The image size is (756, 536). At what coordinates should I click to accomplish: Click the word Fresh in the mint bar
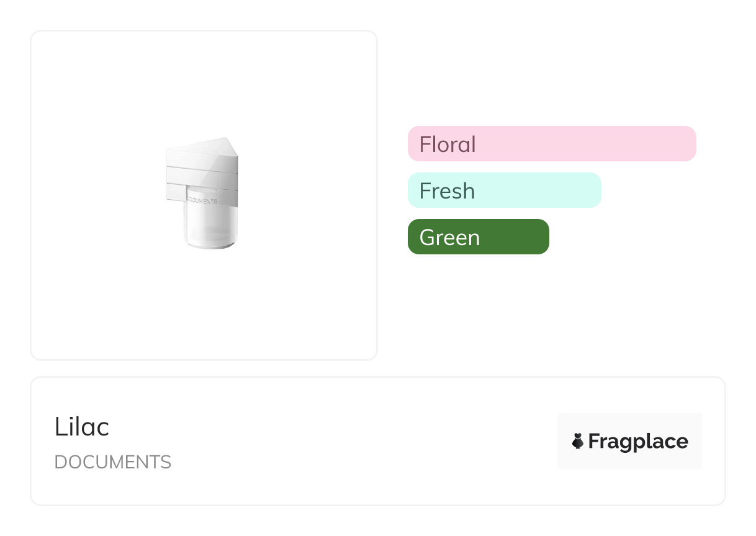[x=447, y=191]
